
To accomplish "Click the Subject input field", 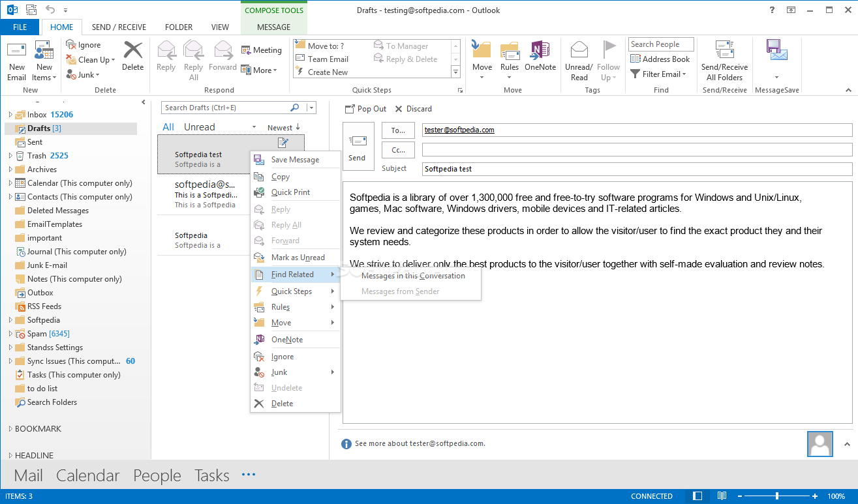I will click(637, 169).
